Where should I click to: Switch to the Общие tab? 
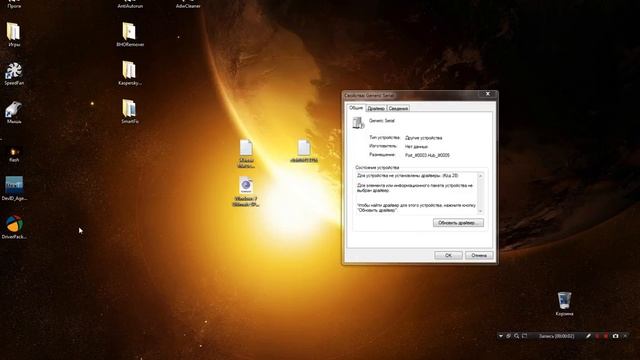point(356,108)
